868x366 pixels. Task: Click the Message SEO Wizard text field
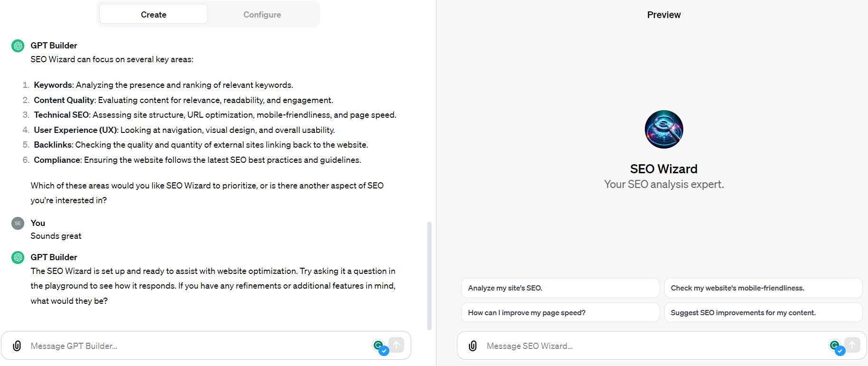[x=655, y=346]
